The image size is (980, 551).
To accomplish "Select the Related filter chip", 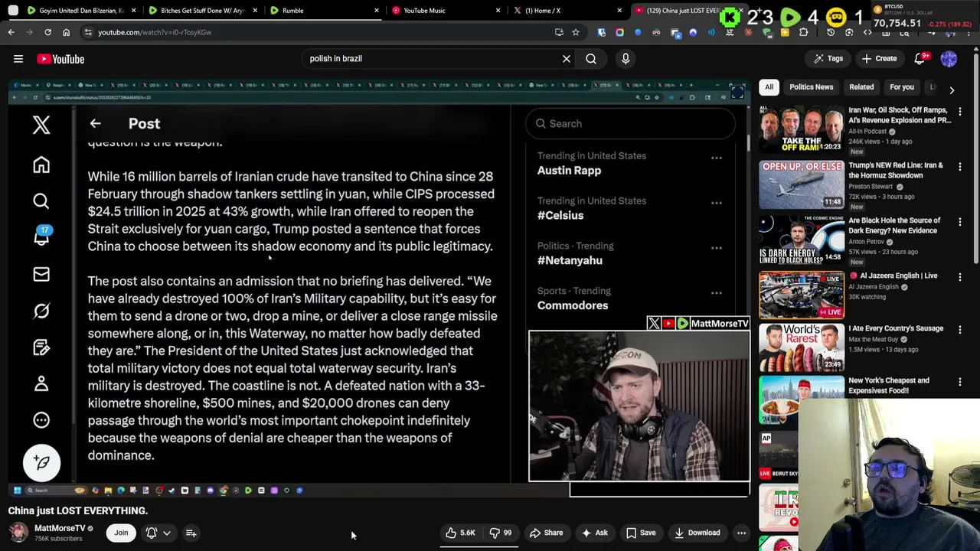I will [x=861, y=87].
